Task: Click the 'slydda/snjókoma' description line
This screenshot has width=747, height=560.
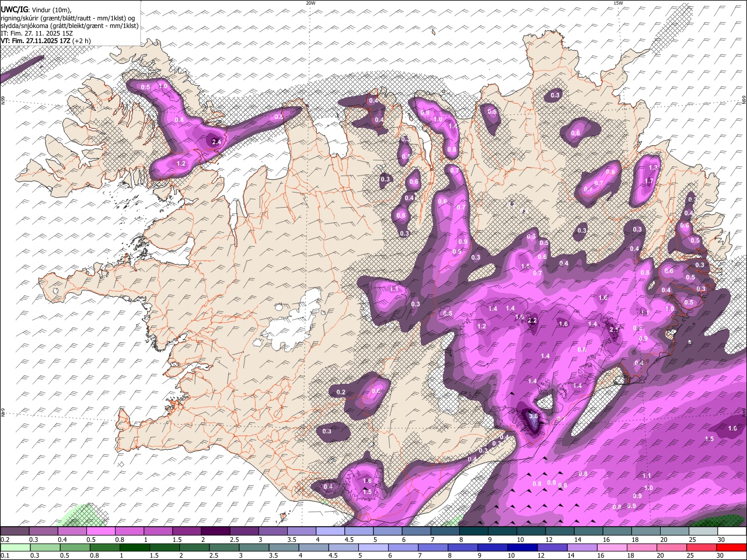Action: tap(69, 26)
